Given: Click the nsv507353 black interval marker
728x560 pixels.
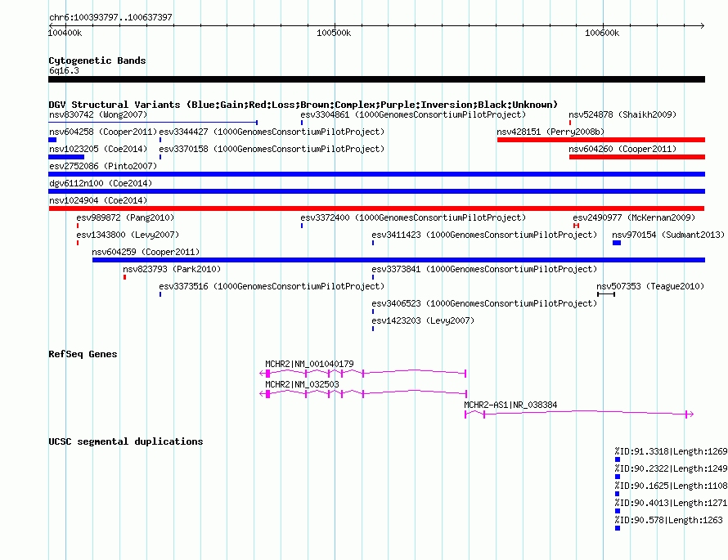Looking at the screenshot, I should point(606,294).
